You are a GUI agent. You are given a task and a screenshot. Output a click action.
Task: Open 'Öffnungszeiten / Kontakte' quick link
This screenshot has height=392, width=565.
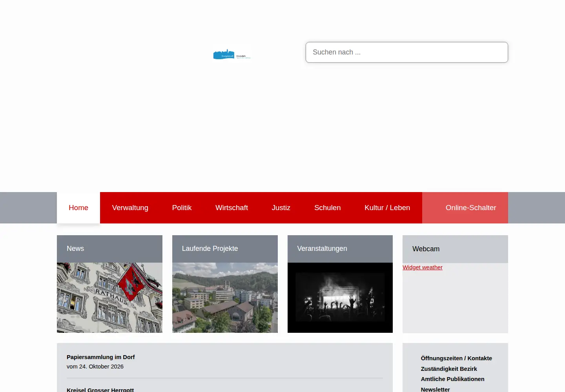point(456,358)
